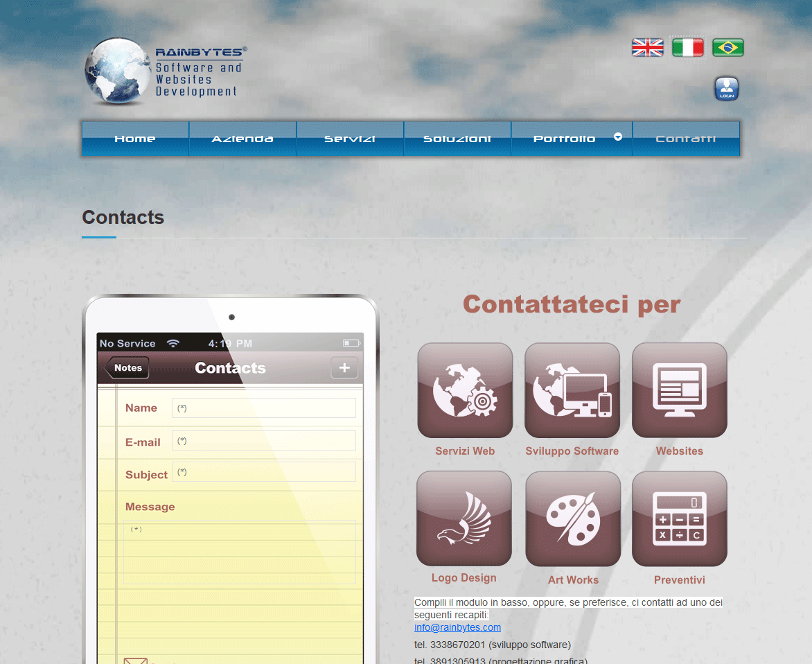
Task: Focus the Name input field
Action: 264,408
